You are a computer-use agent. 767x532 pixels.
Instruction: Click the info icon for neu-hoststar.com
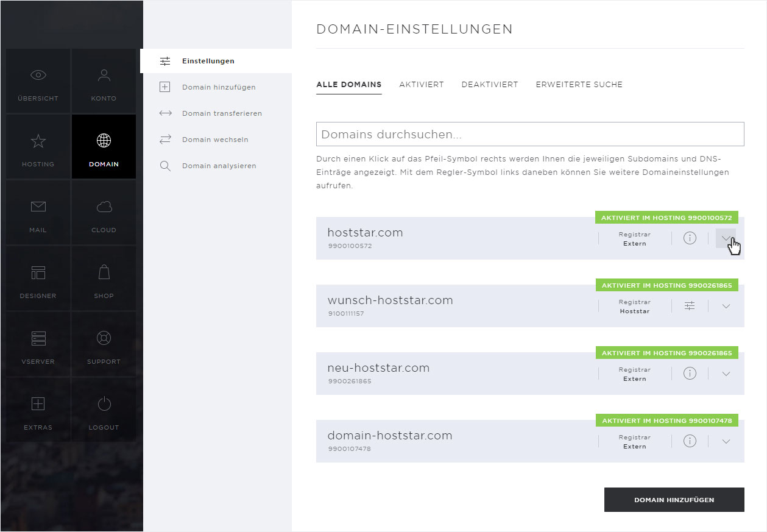(690, 374)
